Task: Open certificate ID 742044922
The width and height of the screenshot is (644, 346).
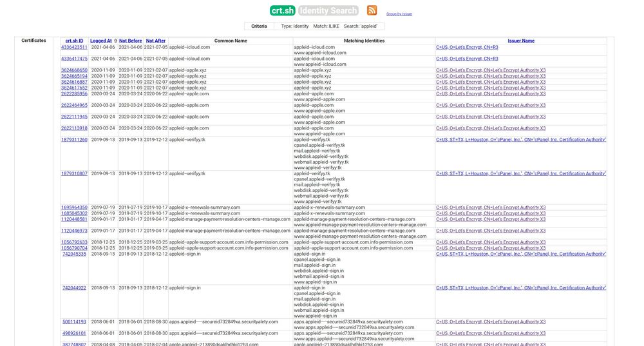Action: [x=74, y=287]
